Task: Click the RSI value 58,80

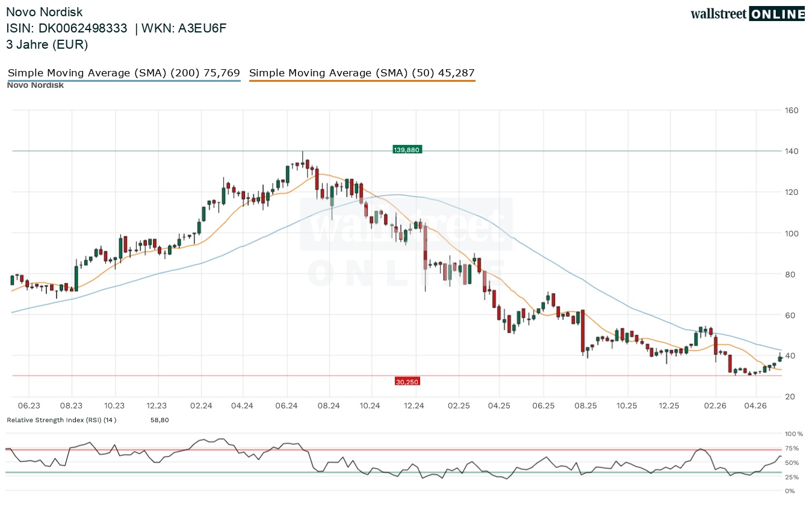Action: (x=160, y=420)
